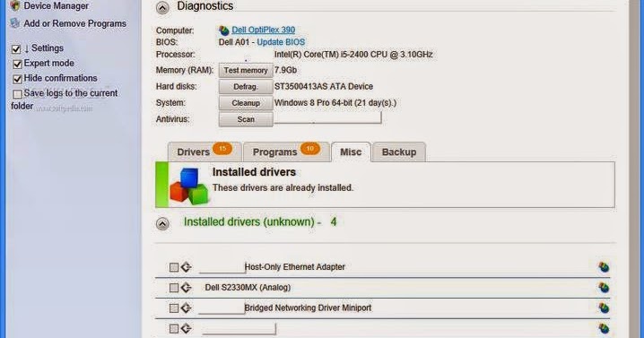Viewport: 644px width, 338px height.
Task: Select Bridged Networking Driver Miniport checkbox
Action: tap(174, 308)
